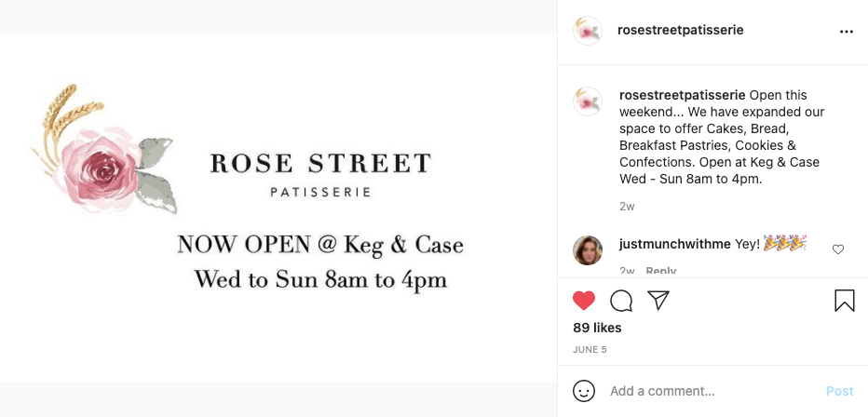This screenshot has width=868, height=417.
Task: Open the three-dot more options menu
Action: click(846, 32)
